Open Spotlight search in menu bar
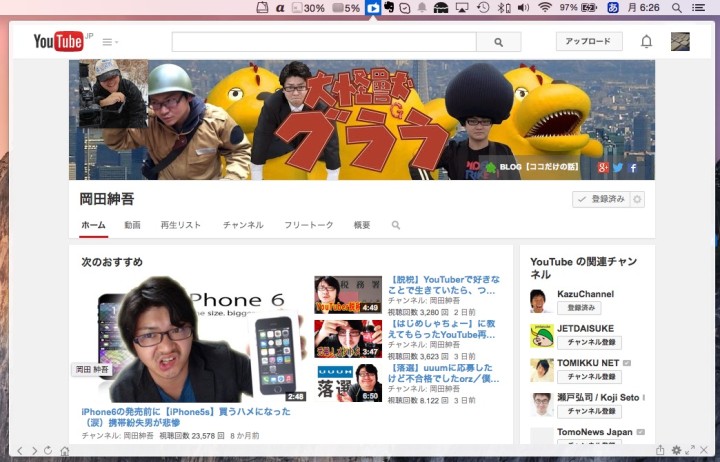This screenshot has width=720, height=462. 676,8
